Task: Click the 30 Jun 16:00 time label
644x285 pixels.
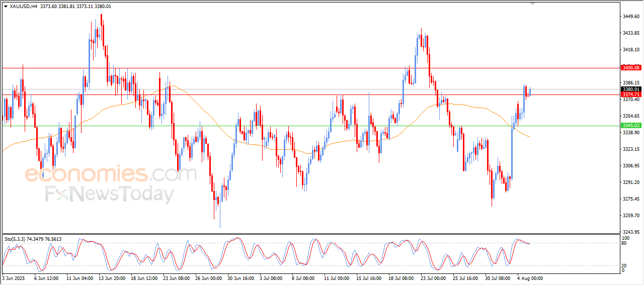Action: pos(240,277)
